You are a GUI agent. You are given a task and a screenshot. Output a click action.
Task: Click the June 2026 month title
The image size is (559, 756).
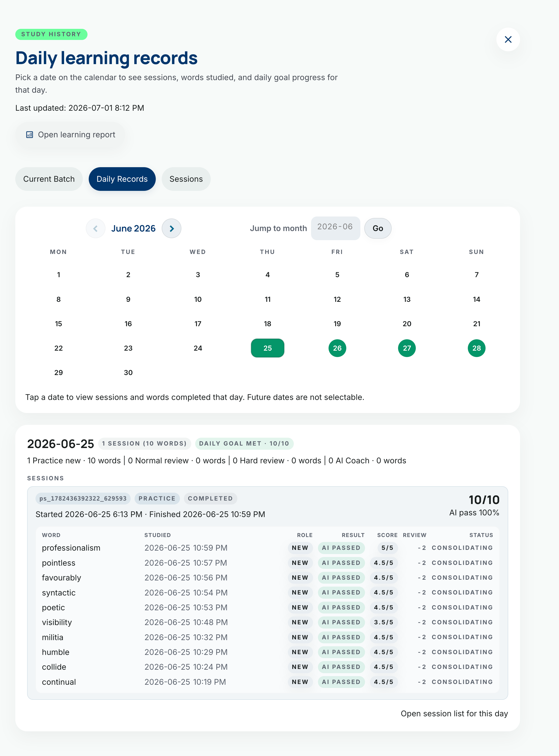(133, 229)
